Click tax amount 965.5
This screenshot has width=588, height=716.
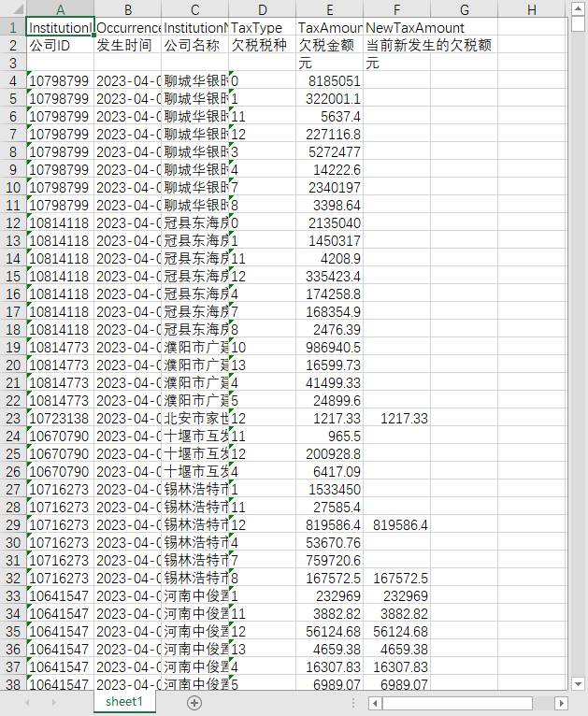(330, 437)
